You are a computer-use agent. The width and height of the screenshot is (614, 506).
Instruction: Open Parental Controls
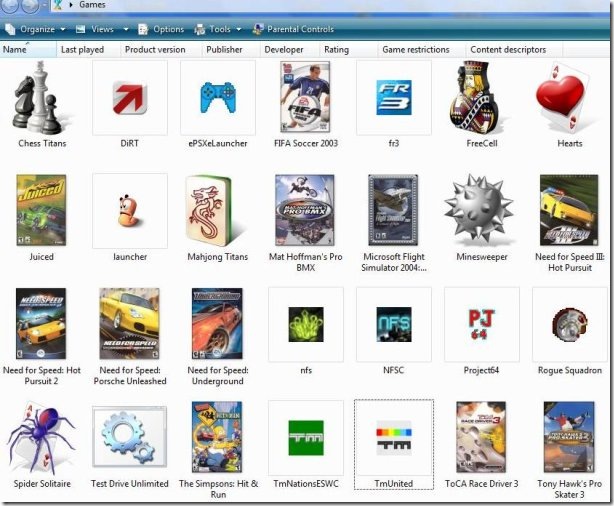(x=293, y=29)
